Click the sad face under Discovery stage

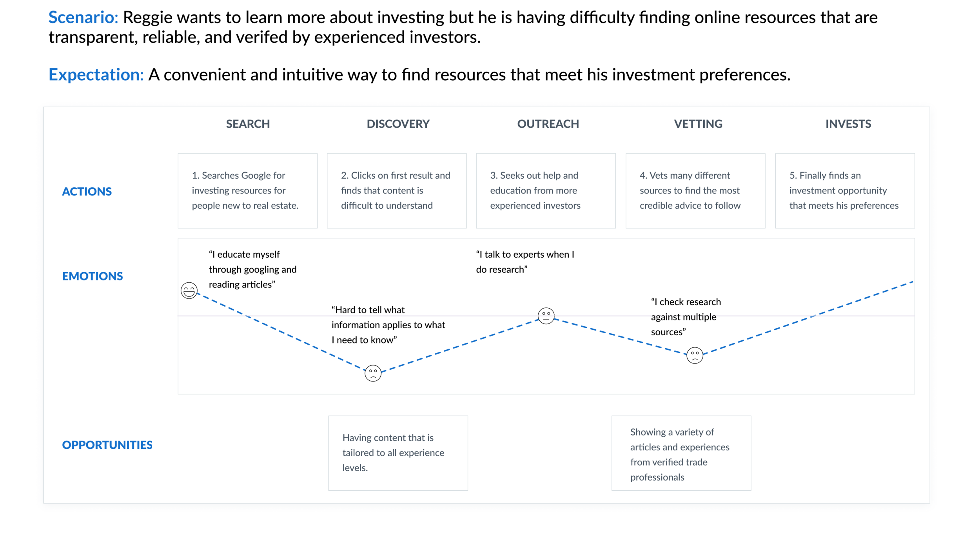[x=373, y=373]
